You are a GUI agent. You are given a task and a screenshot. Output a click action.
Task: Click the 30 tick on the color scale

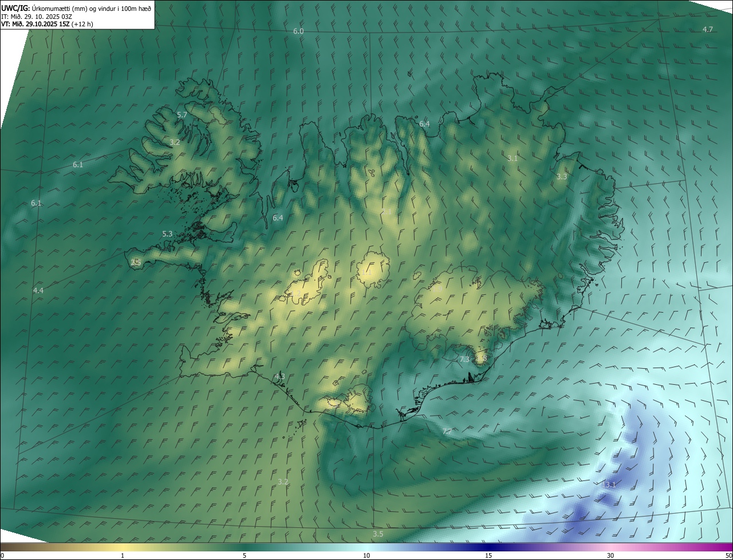610,555
